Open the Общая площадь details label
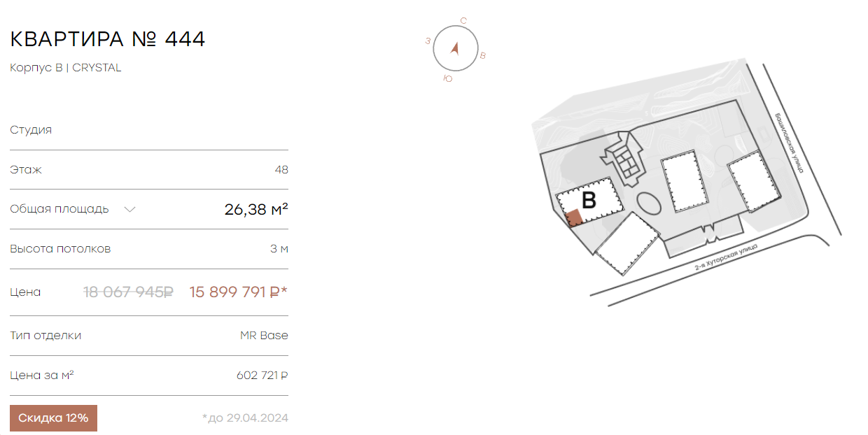 tap(59, 209)
